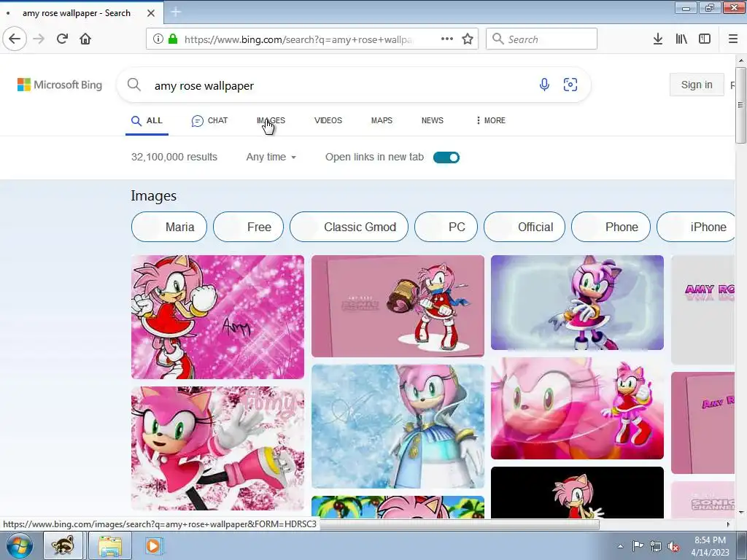Open pink sparkle Amy signature wallpaper
The width and height of the screenshot is (747, 560).
pyautogui.click(x=217, y=317)
